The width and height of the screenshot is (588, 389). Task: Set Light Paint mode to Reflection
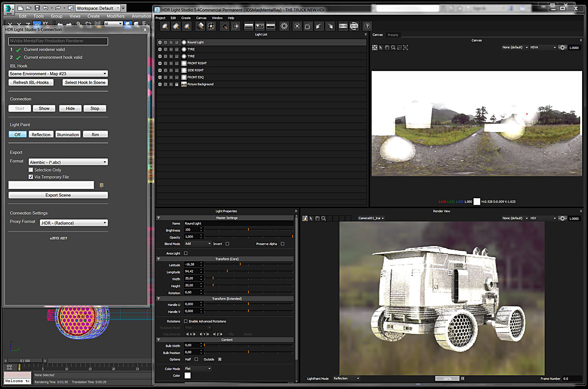coord(41,134)
